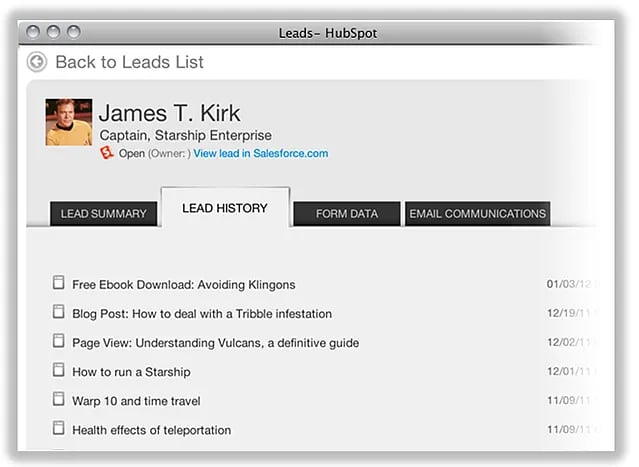Click document icon beside Health effects of teleportation
This screenshot has height=467, width=639.
click(59, 428)
